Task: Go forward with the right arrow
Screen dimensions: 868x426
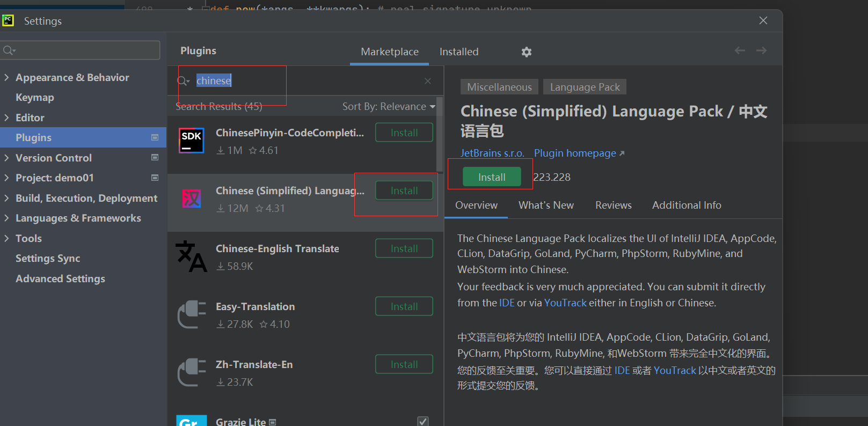Action: (761, 50)
